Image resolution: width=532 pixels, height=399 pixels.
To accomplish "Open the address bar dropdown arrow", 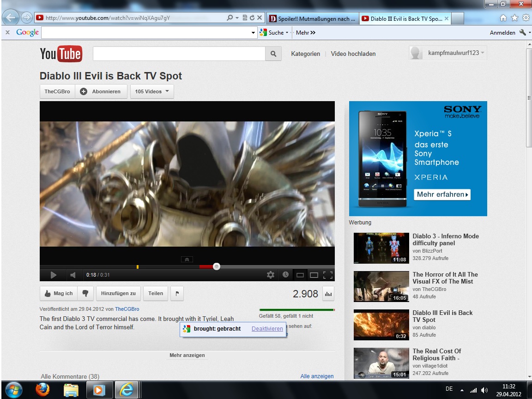I will pos(237,18).
